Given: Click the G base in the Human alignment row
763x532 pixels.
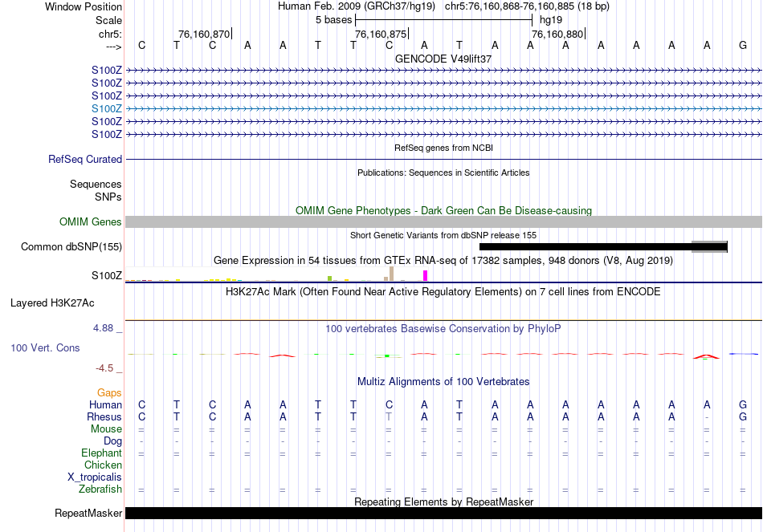Looking at the screenshot, I should 743,405.
